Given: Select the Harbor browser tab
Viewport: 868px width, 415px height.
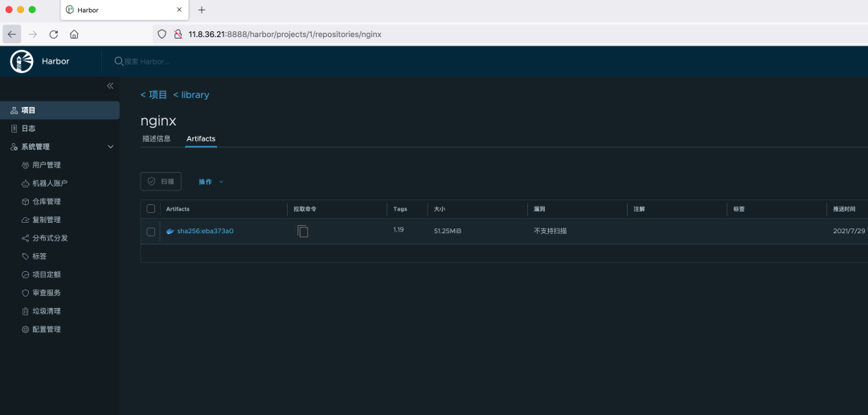Looking at the screenshot, I should click(123, 10).
